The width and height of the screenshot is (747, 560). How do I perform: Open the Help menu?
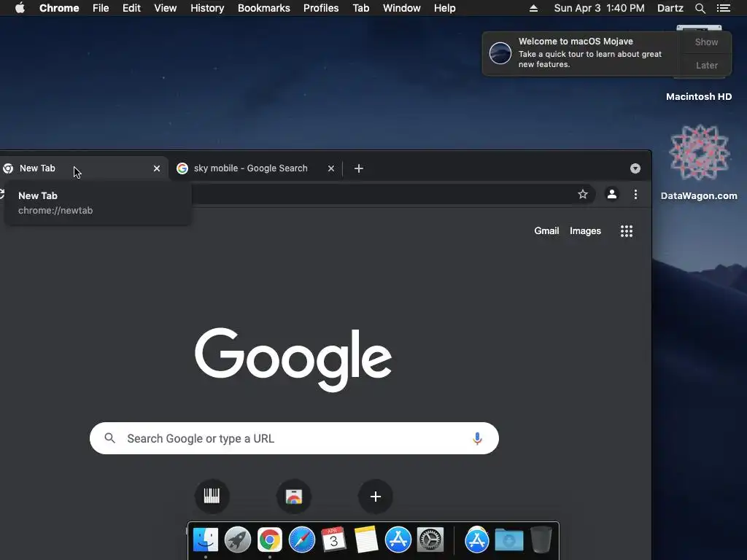(x=444, y=8)
